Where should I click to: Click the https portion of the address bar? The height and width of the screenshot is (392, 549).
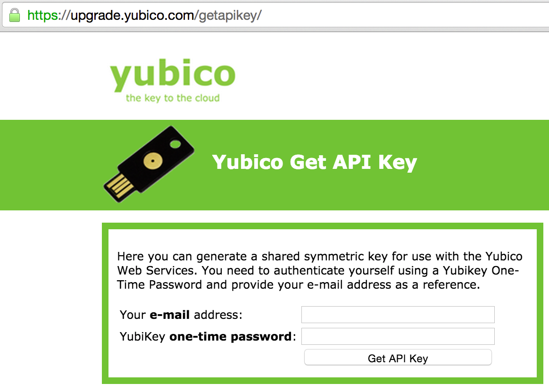point(43,15)
